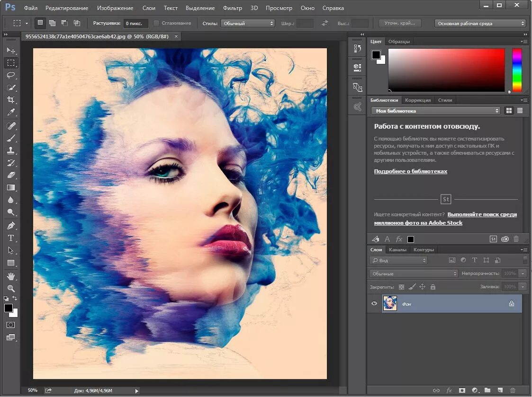Open the Фильтр menu
The width and height of the screenshot is (532, 397).
pos(232,8)
